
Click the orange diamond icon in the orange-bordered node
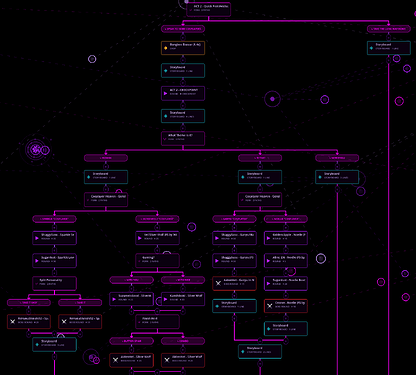tap(166, 48)
